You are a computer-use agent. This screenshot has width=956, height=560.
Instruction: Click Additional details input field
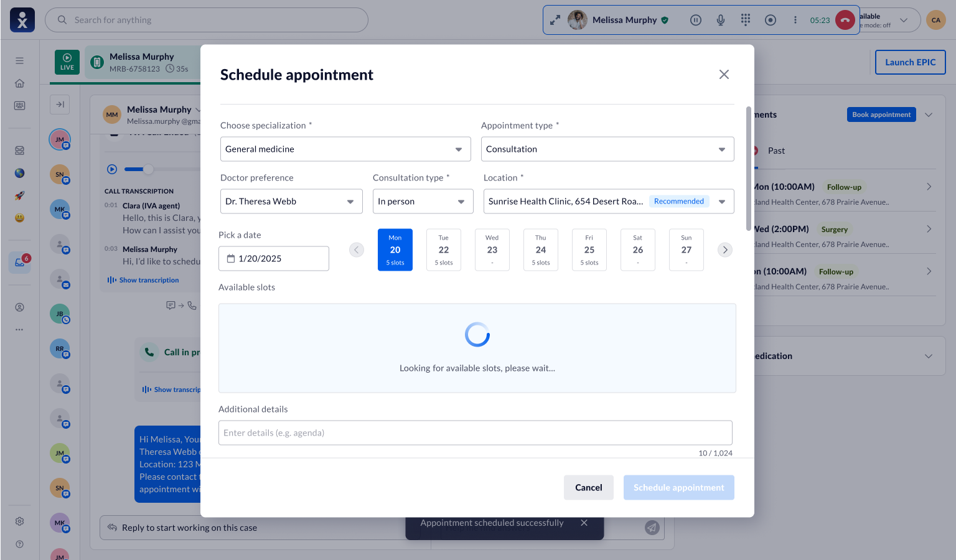476,433
